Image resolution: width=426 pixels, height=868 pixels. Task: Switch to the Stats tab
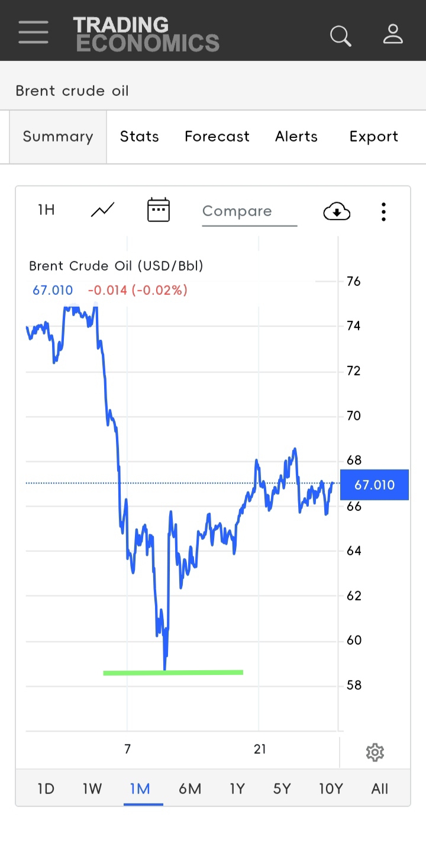140,137
